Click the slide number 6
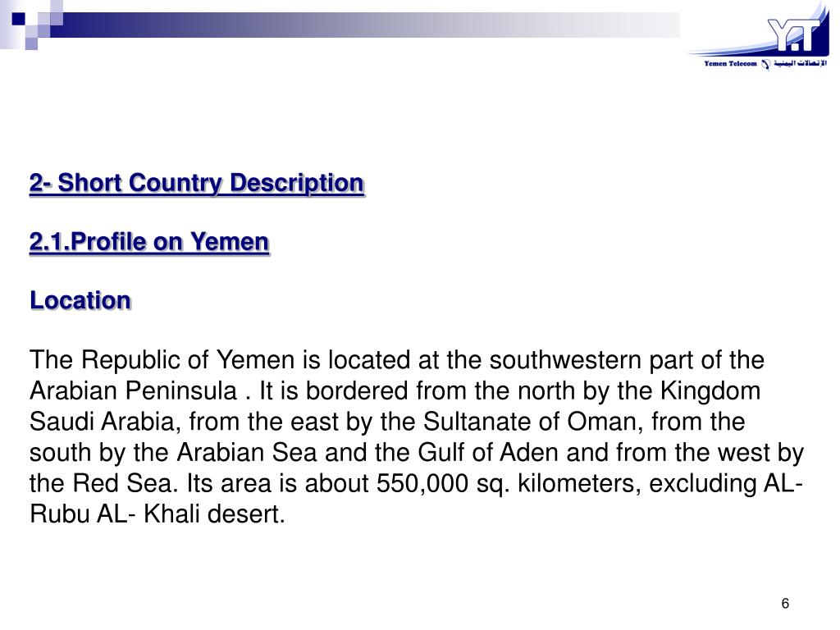840x630 pixels. tap(785, 604)
